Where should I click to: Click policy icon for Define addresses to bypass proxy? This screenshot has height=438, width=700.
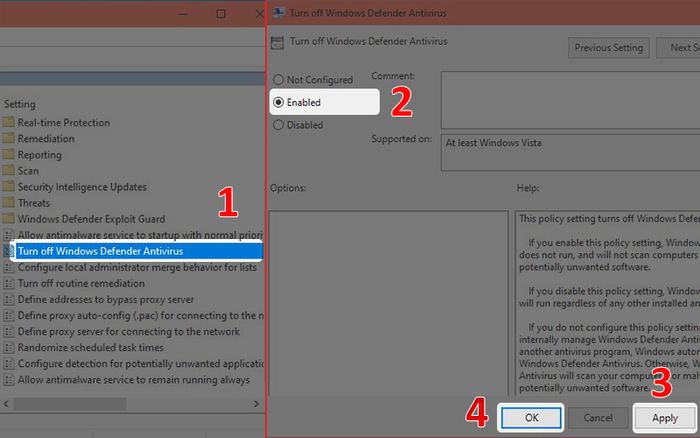pos(8,300)
